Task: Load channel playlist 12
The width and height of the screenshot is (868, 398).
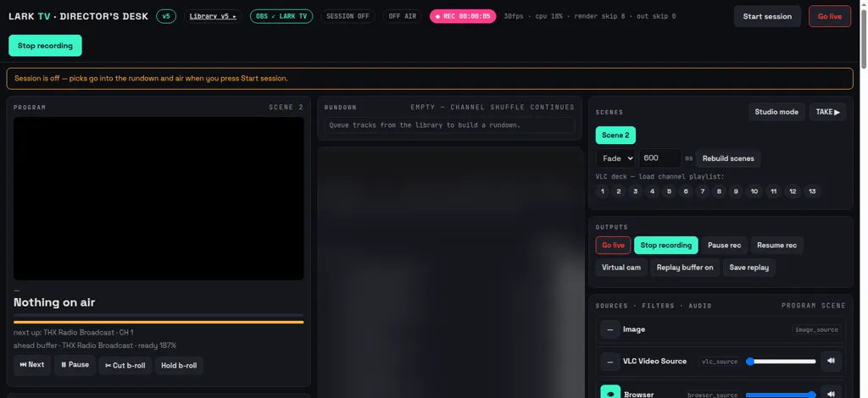Action: (793, 191)
